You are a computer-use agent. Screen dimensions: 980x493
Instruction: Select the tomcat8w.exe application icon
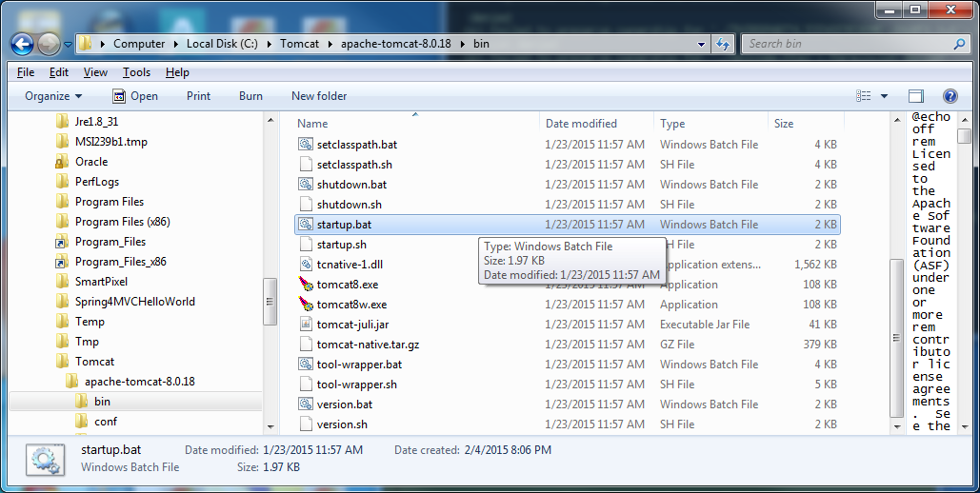(306, 305)
